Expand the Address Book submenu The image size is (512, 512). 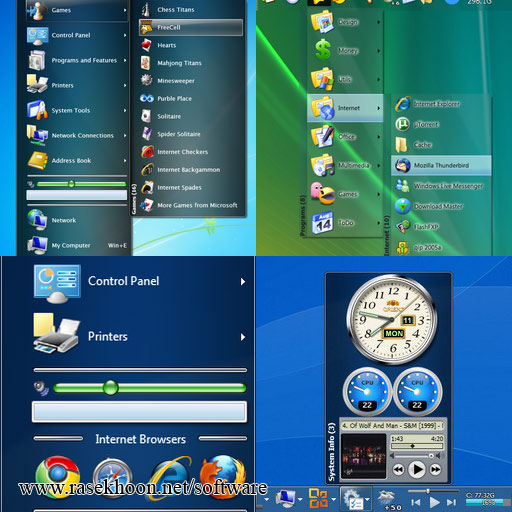pos(125,160)
